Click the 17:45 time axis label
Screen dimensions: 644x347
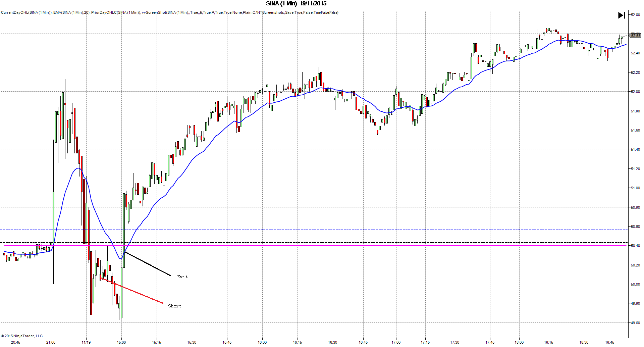490,342
